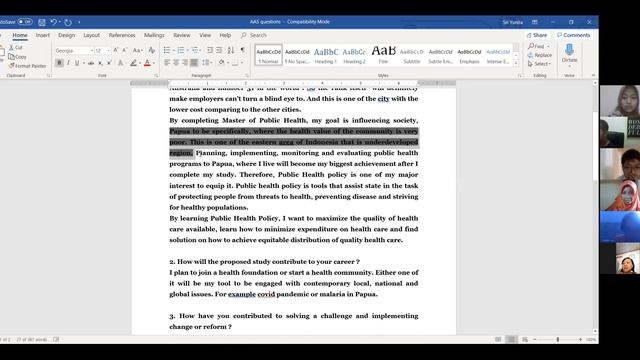The height and width of the screenshot is (360, 640).
Task: Open the Review tab
Action: point(182,36)
